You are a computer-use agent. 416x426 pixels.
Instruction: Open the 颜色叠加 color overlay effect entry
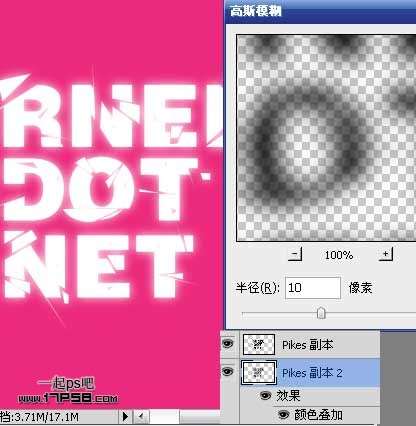(318, 415)
